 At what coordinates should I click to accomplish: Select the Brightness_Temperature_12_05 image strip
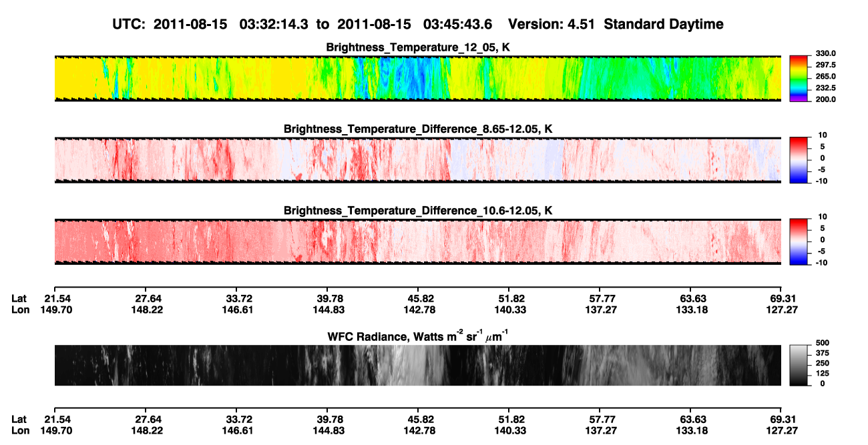(417, 78)
